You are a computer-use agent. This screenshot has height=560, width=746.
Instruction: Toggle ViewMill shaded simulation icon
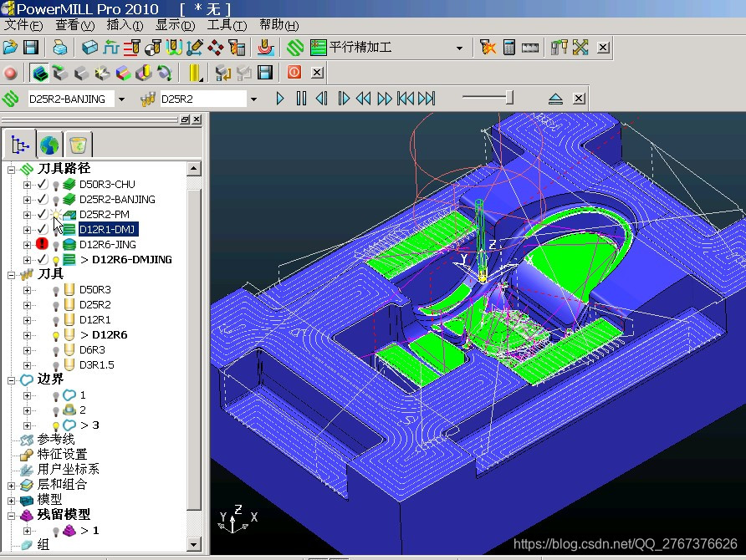click(x=39, y=73)
